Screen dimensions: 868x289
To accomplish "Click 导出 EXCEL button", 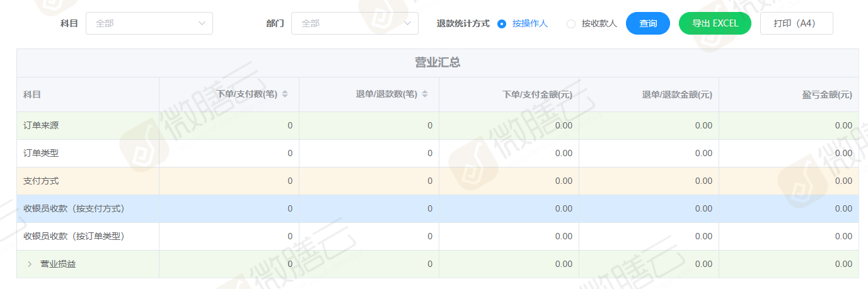I will pos(715,23).
